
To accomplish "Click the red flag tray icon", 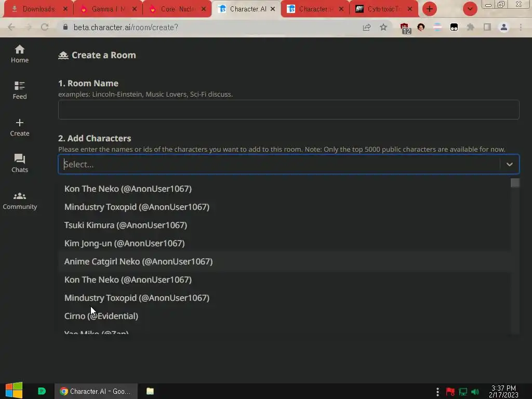I will 450,392.
